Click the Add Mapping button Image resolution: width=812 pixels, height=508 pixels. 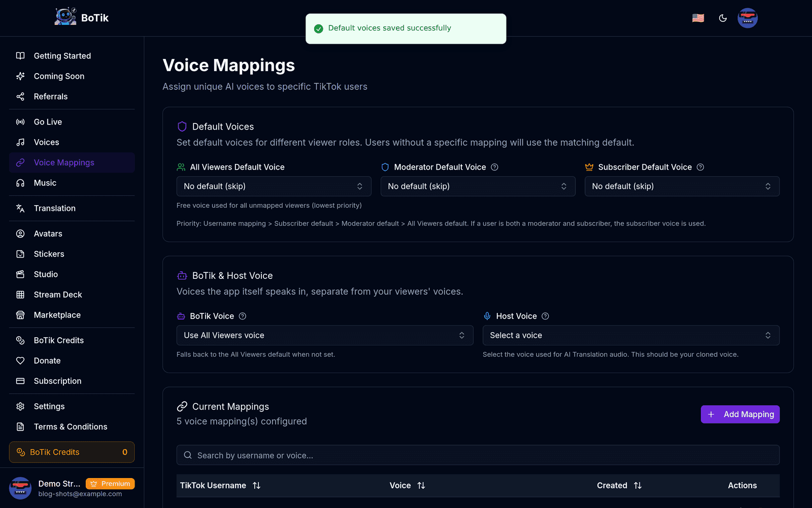pos(740,415)
